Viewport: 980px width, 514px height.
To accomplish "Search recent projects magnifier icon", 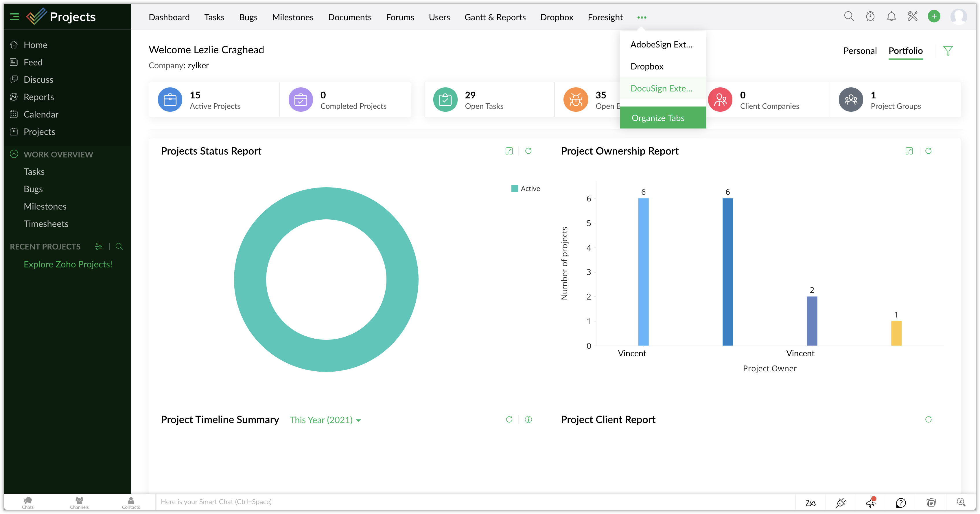I will (119, 246).
